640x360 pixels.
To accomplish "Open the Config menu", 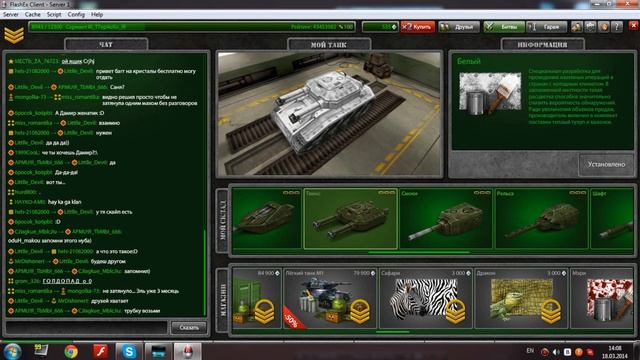I will 76,14.
